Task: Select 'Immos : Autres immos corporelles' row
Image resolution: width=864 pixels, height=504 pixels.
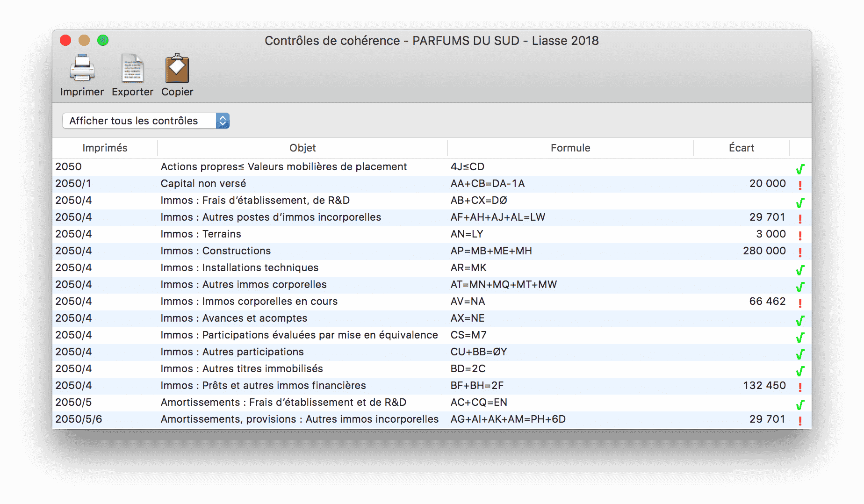Action: 432,285
